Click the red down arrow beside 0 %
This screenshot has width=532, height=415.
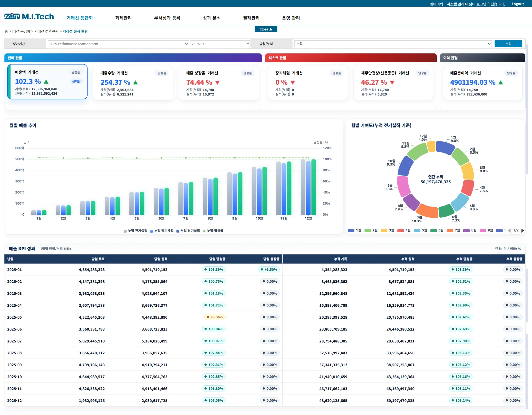(x=293, y=83)
